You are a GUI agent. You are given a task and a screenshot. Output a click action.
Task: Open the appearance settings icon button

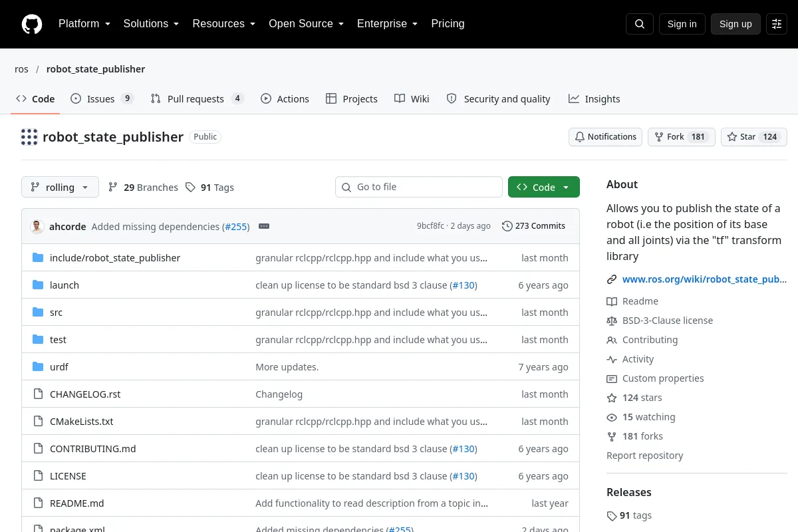(777, 24)
